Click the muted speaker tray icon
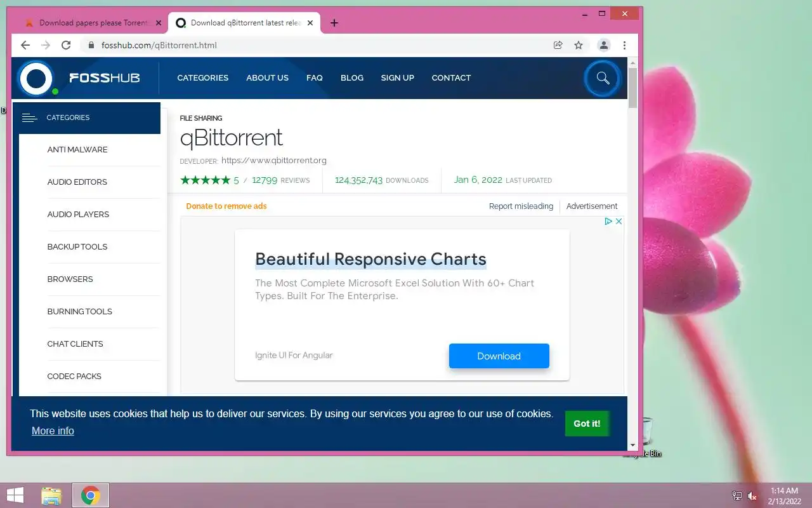The image size is (812, 508). [x=752, y=496]
